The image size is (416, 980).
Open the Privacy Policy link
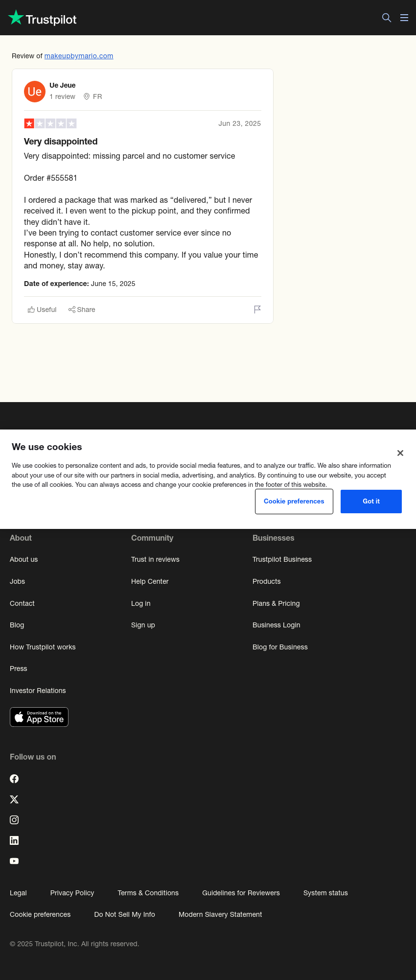click(72, 893)
